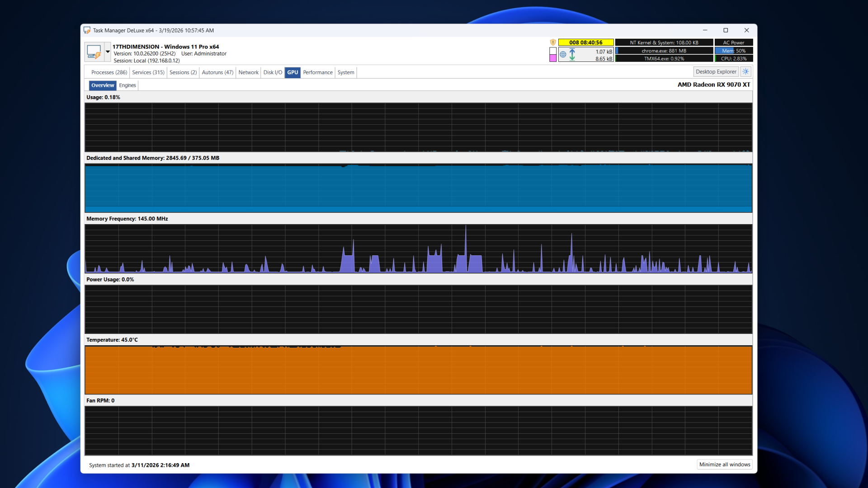Click the upload/download arrows network icon
Viewport: 868px width, 488px height.
[572, 54]
